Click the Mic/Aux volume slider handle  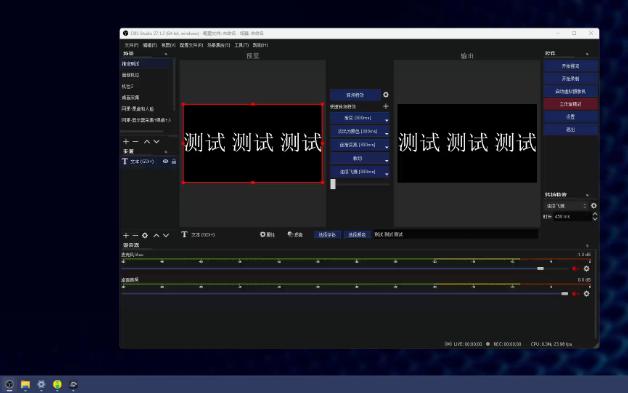[540, 268]
